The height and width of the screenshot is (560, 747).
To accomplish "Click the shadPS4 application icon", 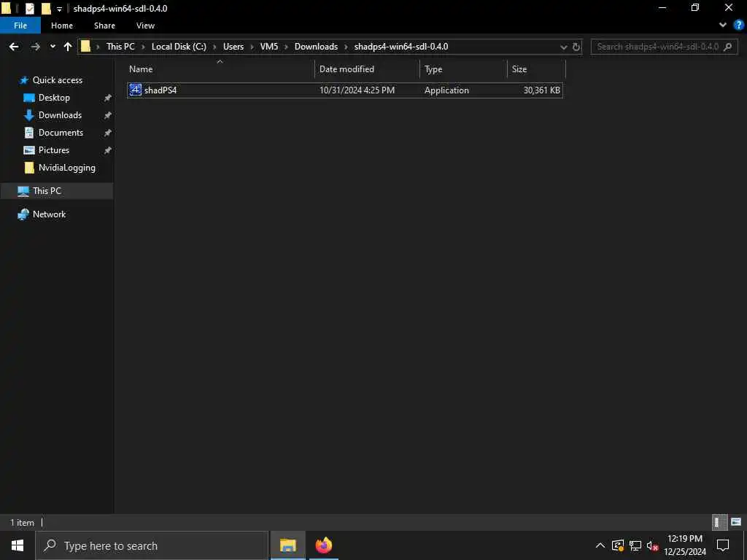I will (135, 90).
